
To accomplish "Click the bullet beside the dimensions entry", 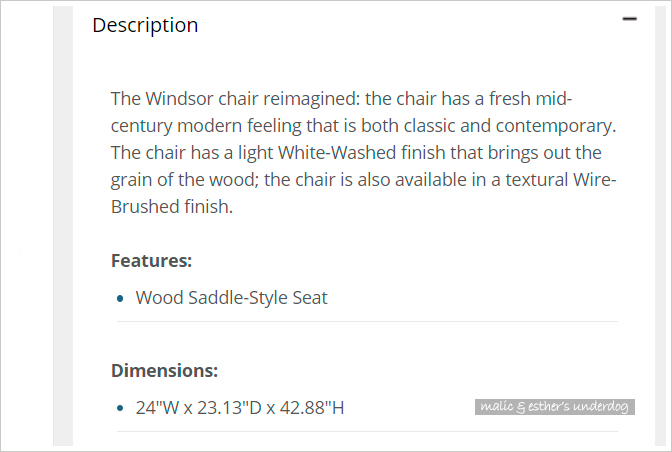I will pyautogui.click(x=120, y=408).
